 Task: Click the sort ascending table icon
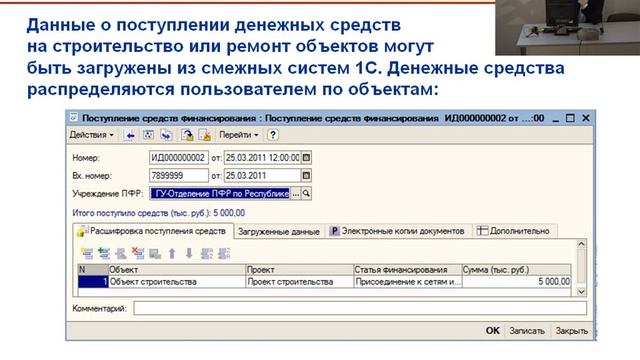[x=207, y=253]
